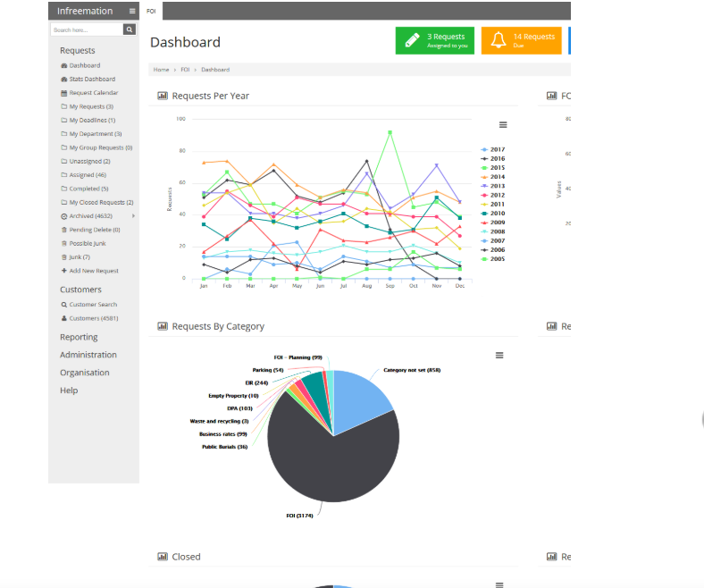Screen dimensions: 704x588
Task: Toggle the 2011 series in legend
Action: pyautogui.click(x=493, y=205)
